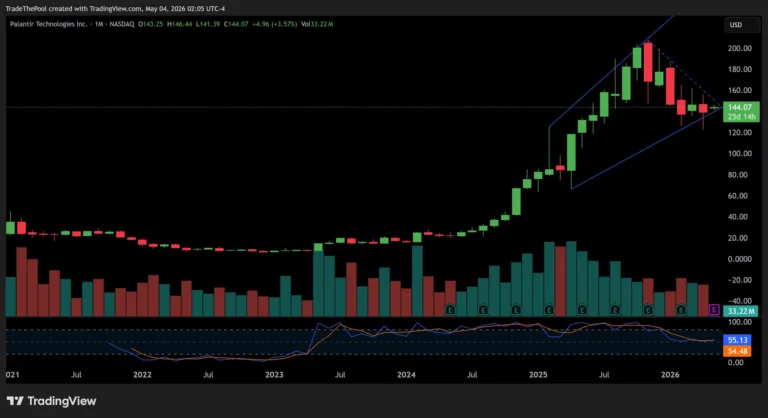Click the open value O143.25

(x=150, y=24)
